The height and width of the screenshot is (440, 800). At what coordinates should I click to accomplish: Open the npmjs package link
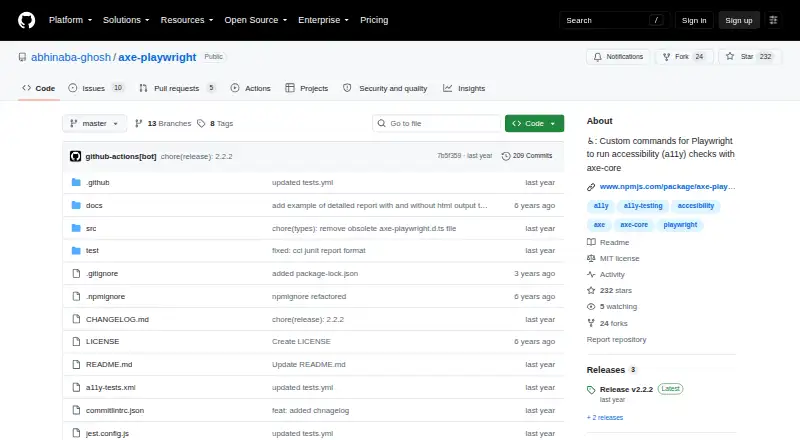(667, 187)
